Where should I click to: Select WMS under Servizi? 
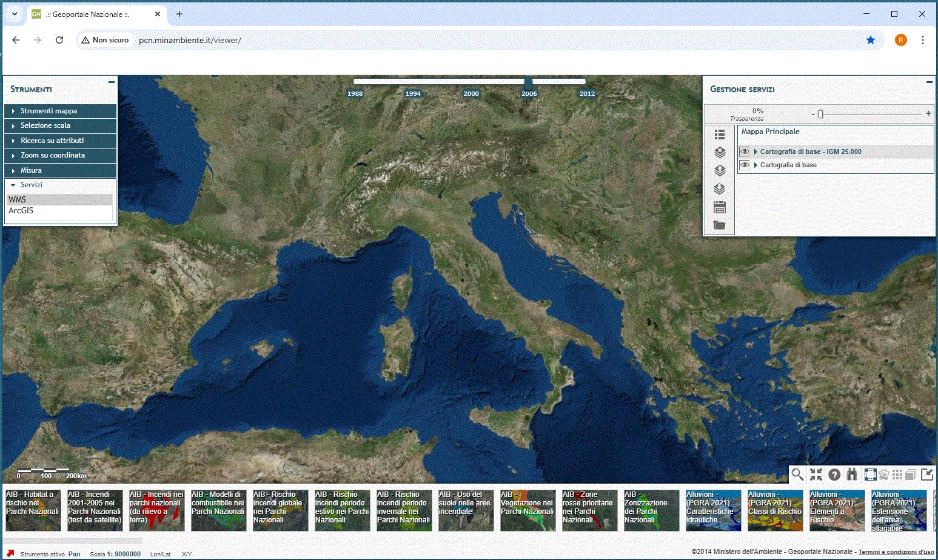(x=18, y=199)
